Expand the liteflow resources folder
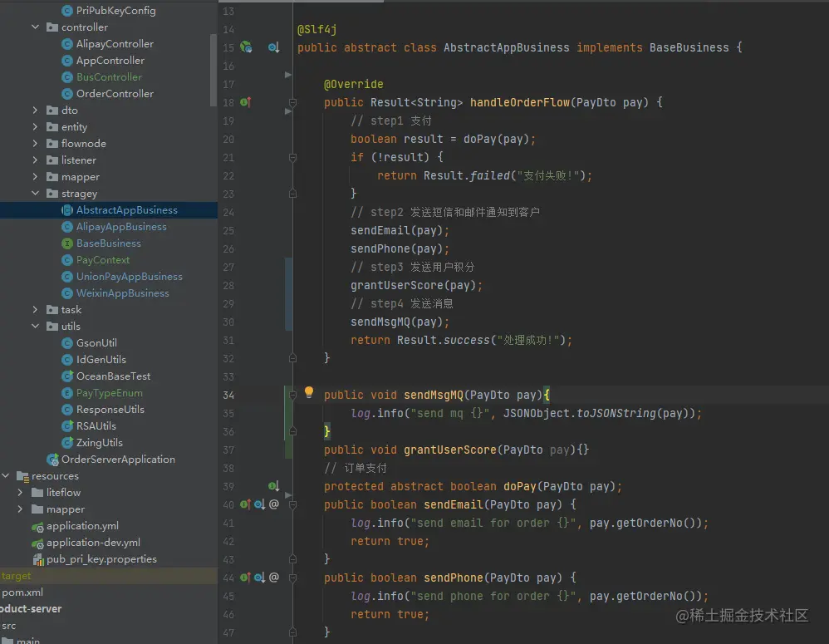829x644 pixels. [x=20, y=493]
